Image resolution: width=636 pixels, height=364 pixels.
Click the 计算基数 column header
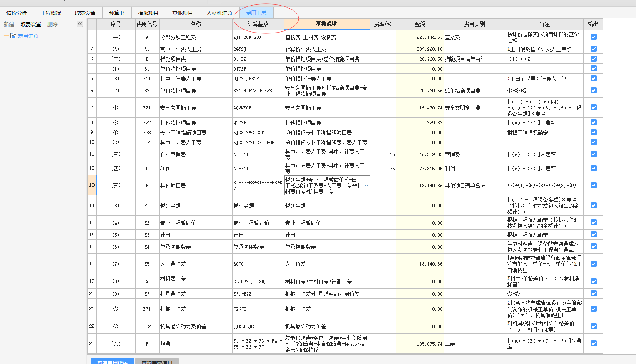[x=258, y=24]
